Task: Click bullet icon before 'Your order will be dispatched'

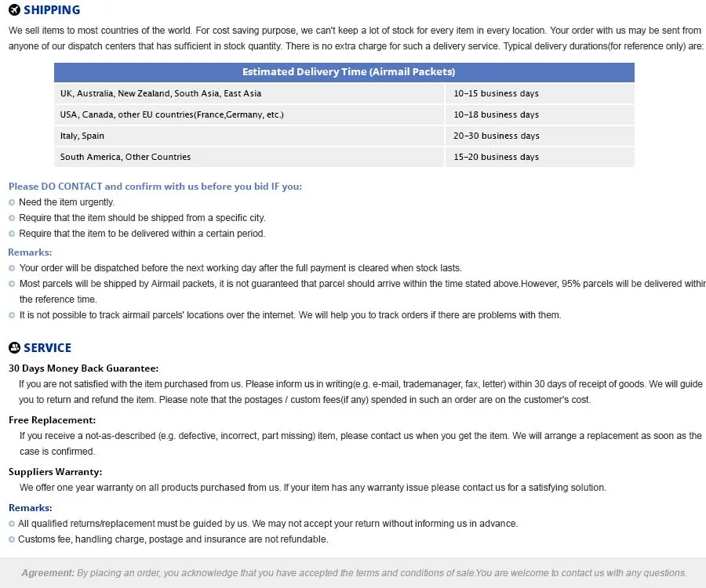Action: pyautogui.click(x=12, y=268)
